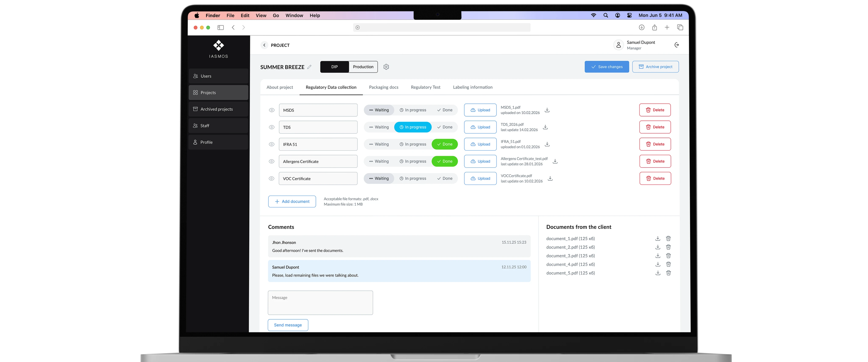Screen dimensions: 868x362
Task: Set MSDS status to Done
Action: point(444,110)
